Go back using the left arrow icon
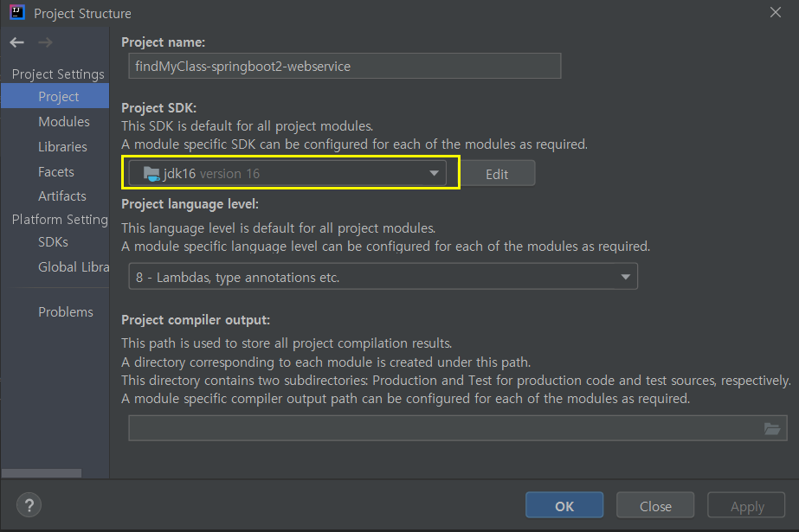 [16, 42]
